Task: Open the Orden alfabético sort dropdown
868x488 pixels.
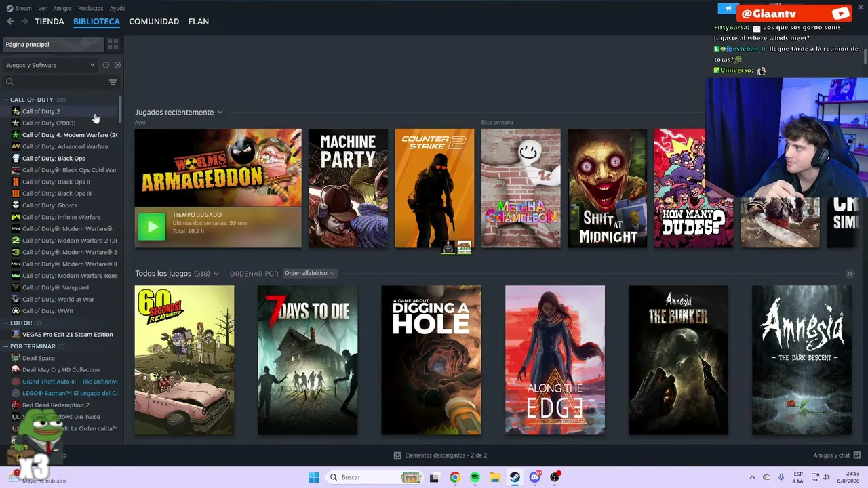Action: click(x=310, y=274)
